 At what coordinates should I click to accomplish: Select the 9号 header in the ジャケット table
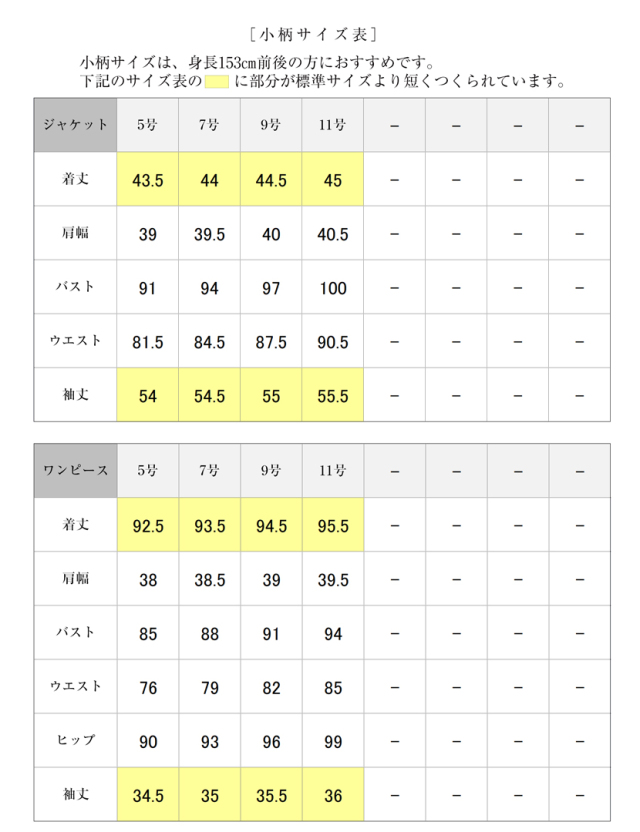coord(271,125)
